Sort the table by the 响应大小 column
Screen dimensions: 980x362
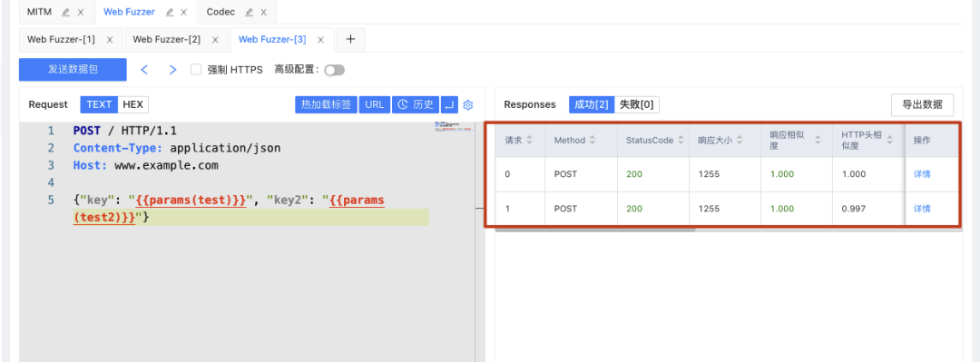(x=740, y=141)
